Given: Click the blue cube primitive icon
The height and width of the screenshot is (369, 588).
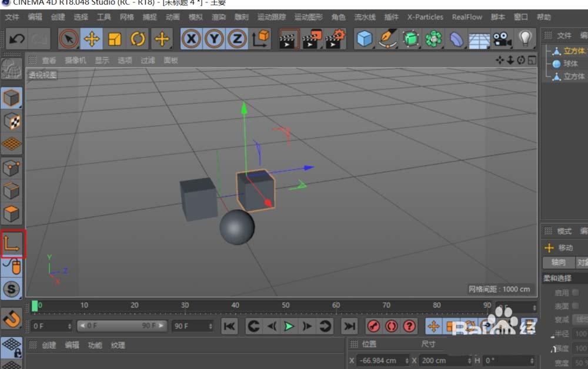Looking at the screenshot, I should [x=364, y=39].
